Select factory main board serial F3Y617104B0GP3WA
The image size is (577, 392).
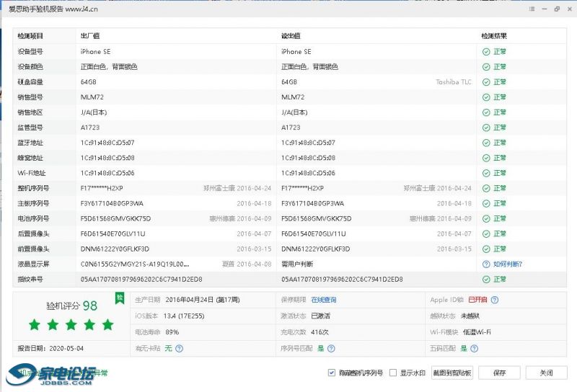(x=112, y=203)
